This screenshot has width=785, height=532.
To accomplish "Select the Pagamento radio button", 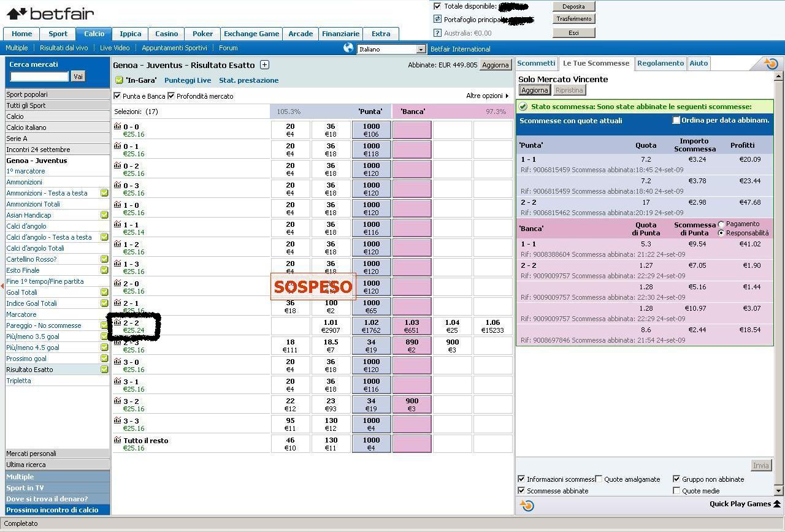I will click(x=721, y=224).
